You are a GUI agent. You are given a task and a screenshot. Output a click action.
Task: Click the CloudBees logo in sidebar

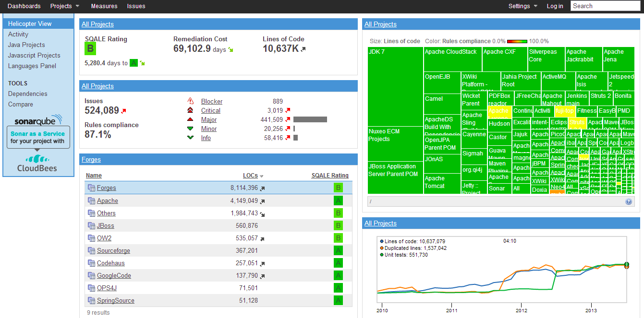point(37,163)
